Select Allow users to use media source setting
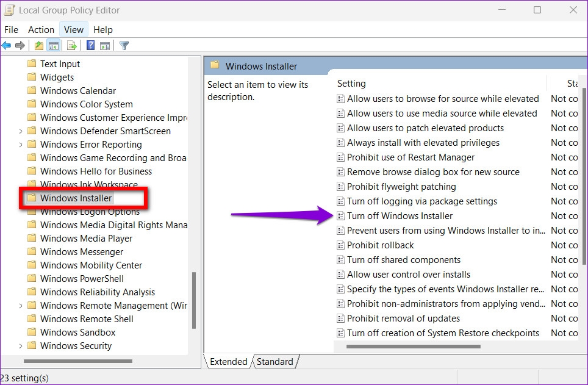588x385 pixels. tap(442, 113)
